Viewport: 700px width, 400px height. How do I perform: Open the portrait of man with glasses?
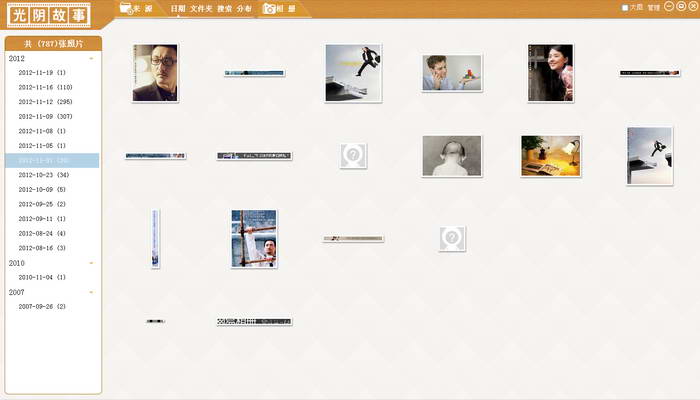tap(155, 73)
